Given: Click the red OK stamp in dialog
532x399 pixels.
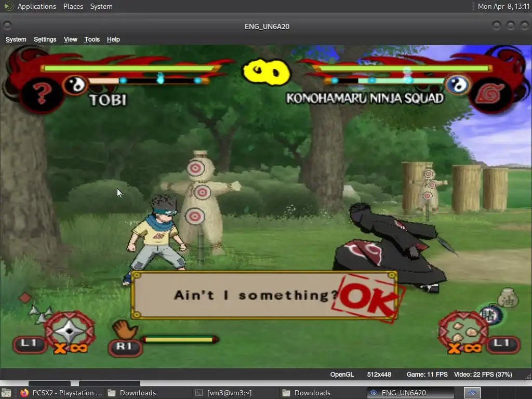Looking at the screenshot, I should [369, 298].
